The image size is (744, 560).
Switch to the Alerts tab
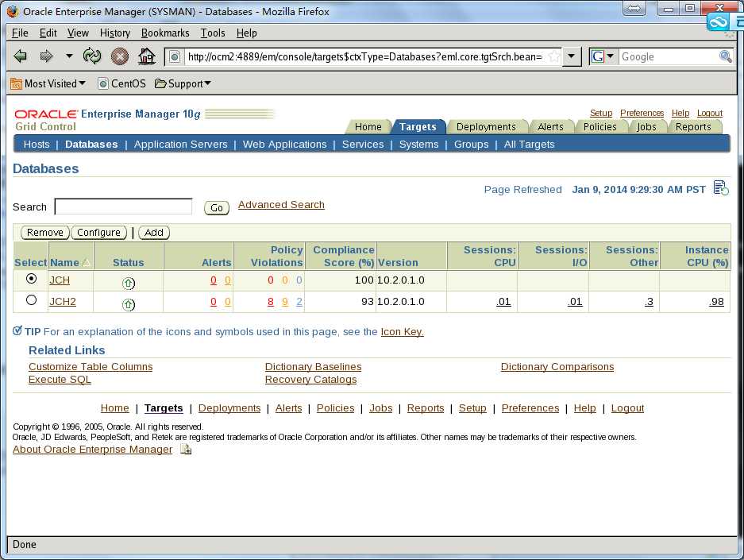tap(550, 127)
